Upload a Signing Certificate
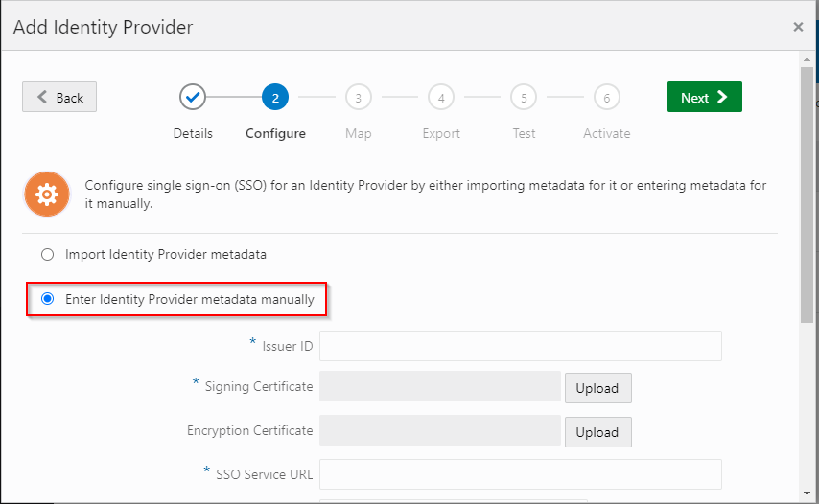Viewport: 819px width, 504px height. [x=597, y=388]
